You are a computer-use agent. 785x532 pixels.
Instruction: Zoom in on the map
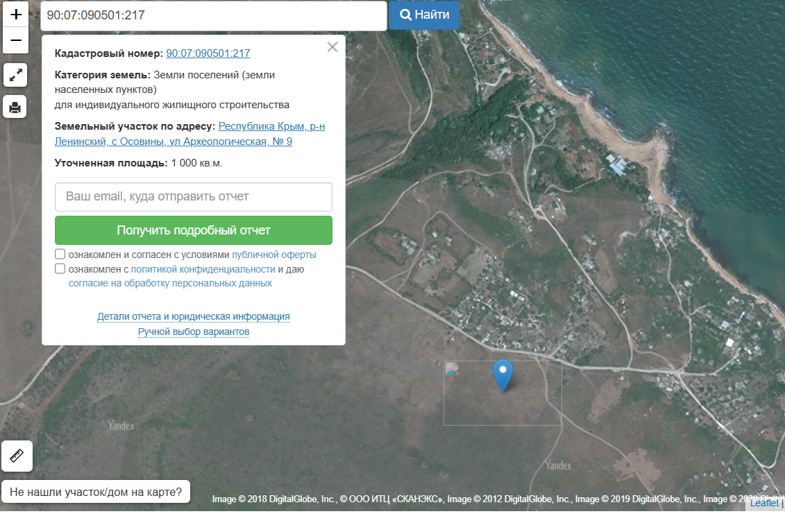[x=15, y=14]
